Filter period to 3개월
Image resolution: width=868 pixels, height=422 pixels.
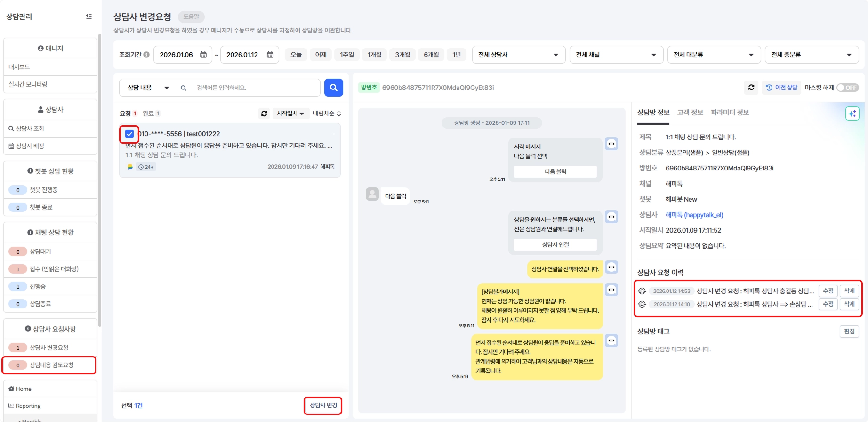tap(402, 55)
